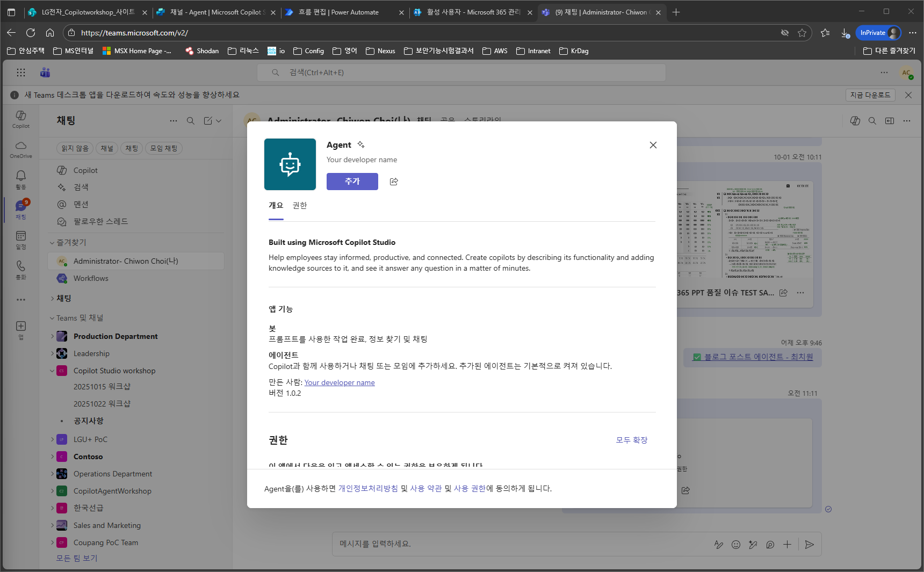Open Copilot in the Teams left rail
The width and height of the screenshot is (924, 572).
pos(21,119)
